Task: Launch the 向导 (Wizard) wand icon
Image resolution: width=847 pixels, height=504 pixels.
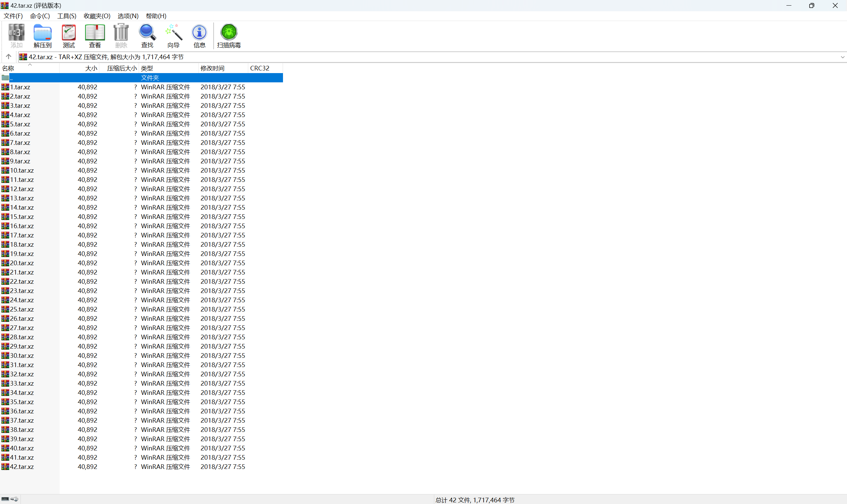Action: [x=173, y=36]
